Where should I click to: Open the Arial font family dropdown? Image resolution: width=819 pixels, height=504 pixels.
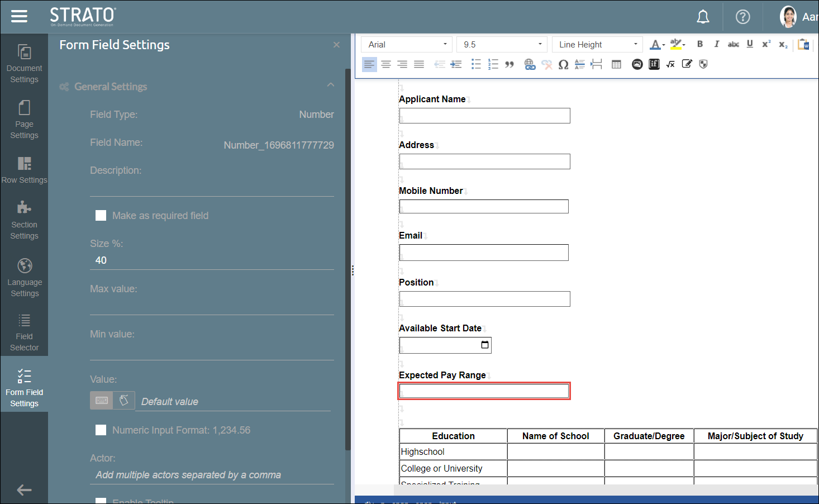tap(407, 45)
